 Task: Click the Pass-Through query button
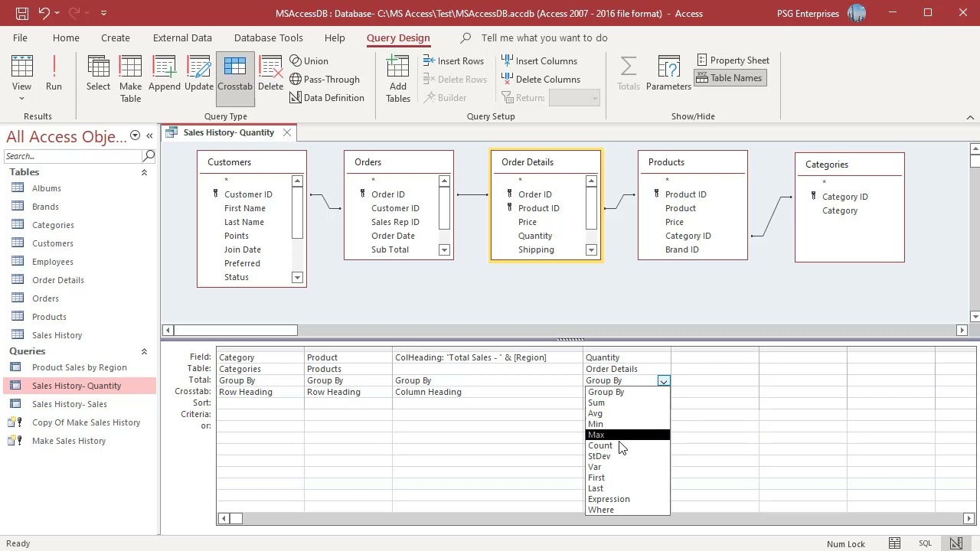point(324,80)
